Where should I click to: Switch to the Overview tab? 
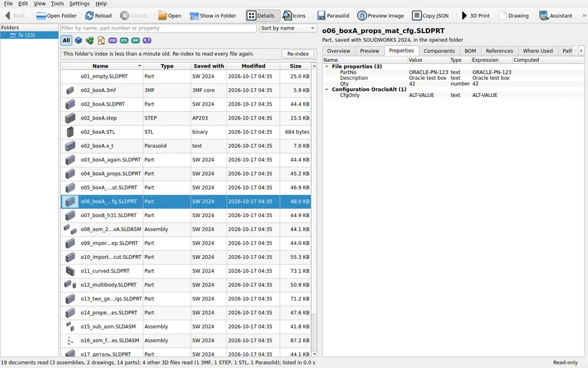338,51
